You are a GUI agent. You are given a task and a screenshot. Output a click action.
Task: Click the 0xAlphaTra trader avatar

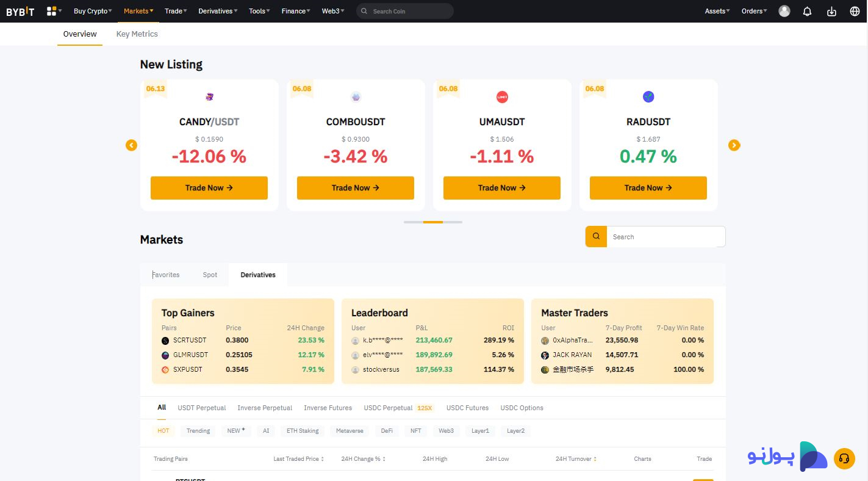[x=545, y=341]
